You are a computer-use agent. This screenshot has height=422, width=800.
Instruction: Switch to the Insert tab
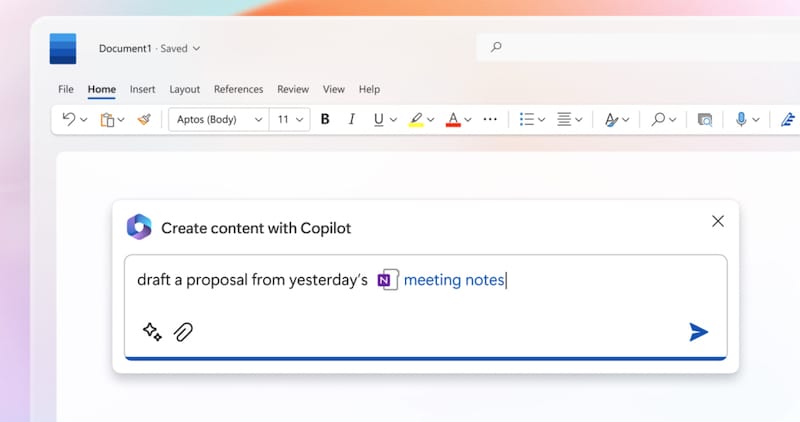click(142, 89)
